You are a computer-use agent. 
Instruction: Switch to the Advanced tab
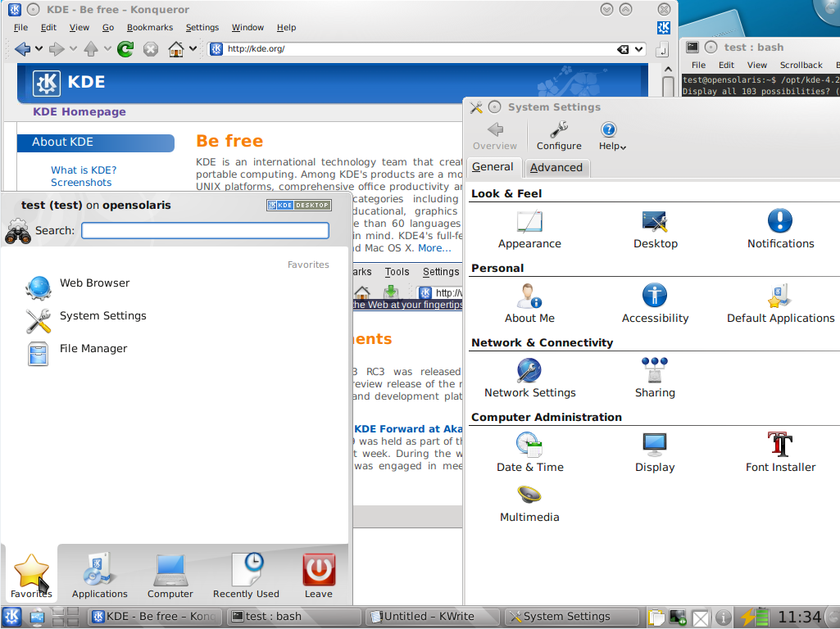[x=556, y=168]
